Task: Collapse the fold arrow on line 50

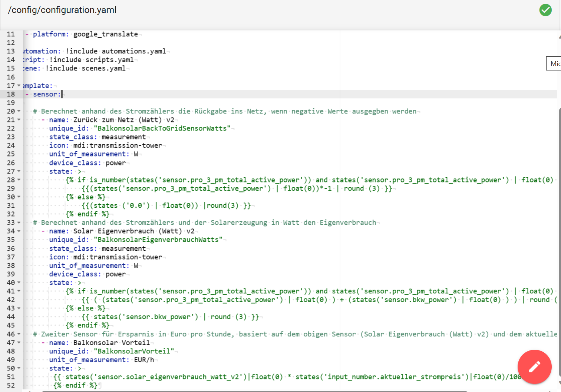Action: pyautogui.click(x=19, y=368)
